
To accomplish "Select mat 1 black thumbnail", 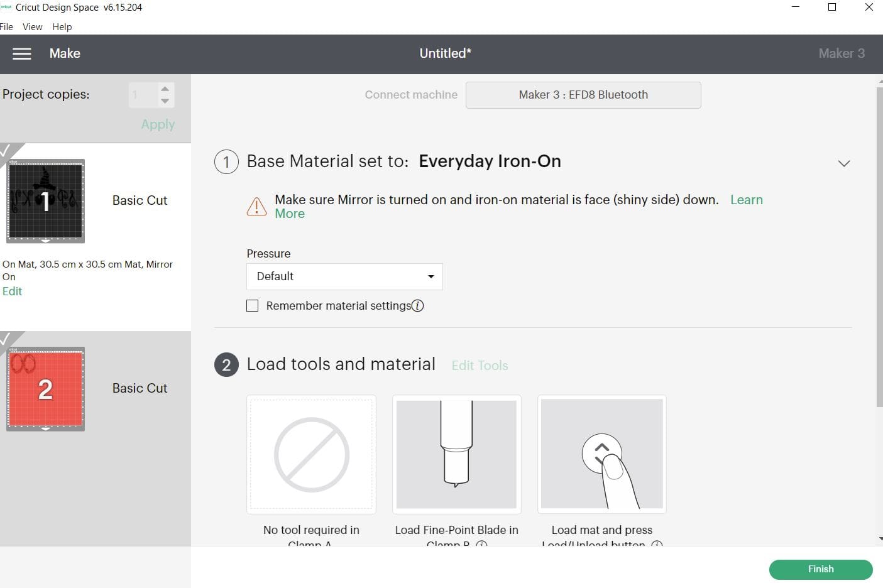I will click(x=45, y=201).
